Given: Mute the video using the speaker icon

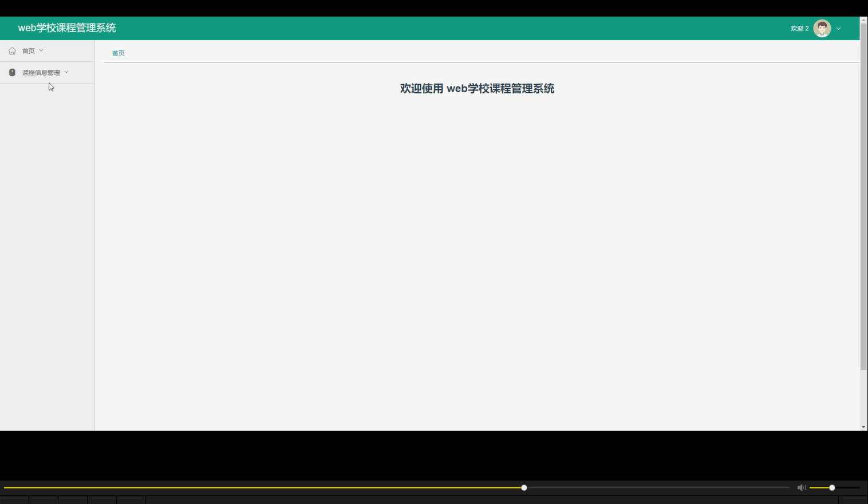Looking at the screenshot, I should (x=801, y=487).
